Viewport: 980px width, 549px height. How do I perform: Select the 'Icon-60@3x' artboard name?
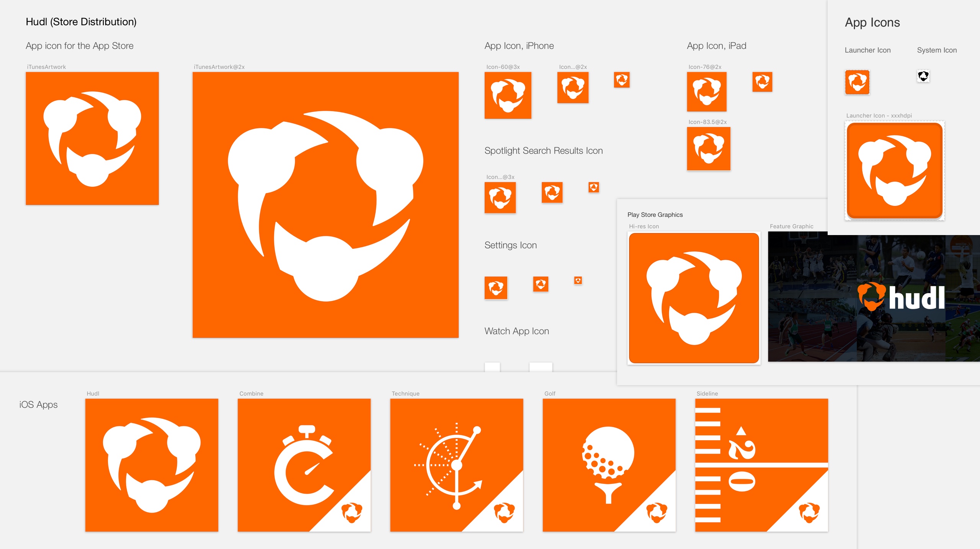503,67
